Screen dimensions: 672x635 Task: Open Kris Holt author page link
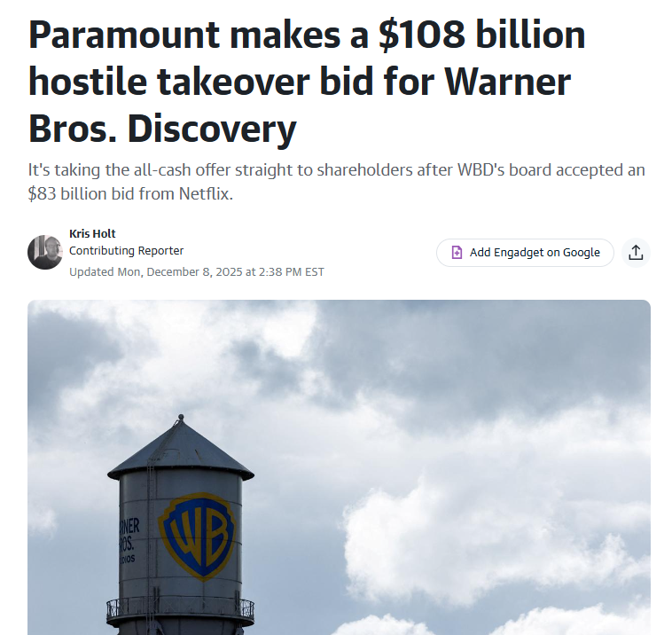[92, 233]
